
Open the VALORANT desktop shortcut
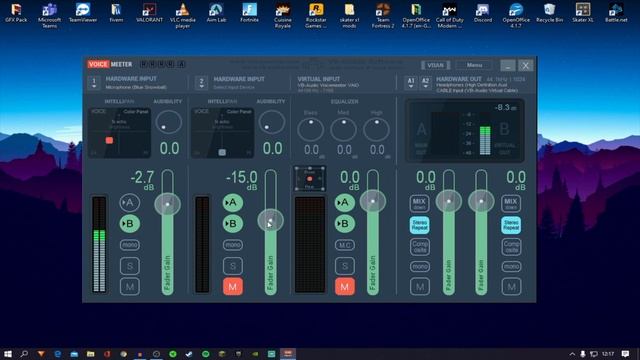149,13
